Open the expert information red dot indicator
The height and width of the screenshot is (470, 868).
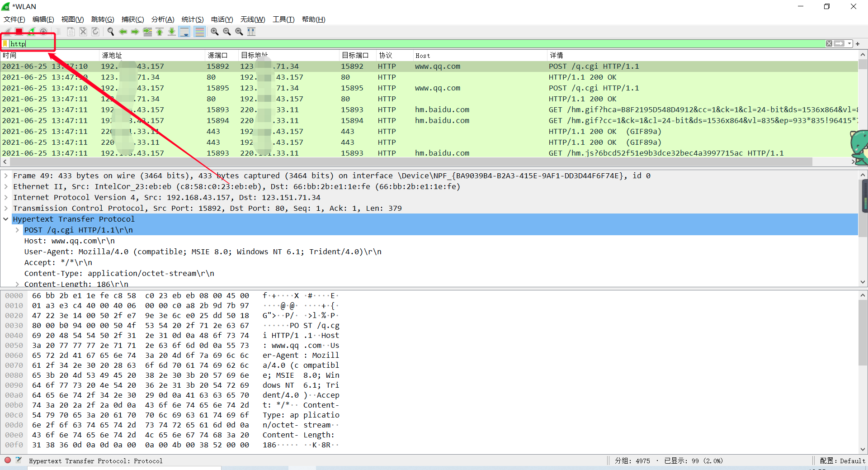click(x=7, y=460)
